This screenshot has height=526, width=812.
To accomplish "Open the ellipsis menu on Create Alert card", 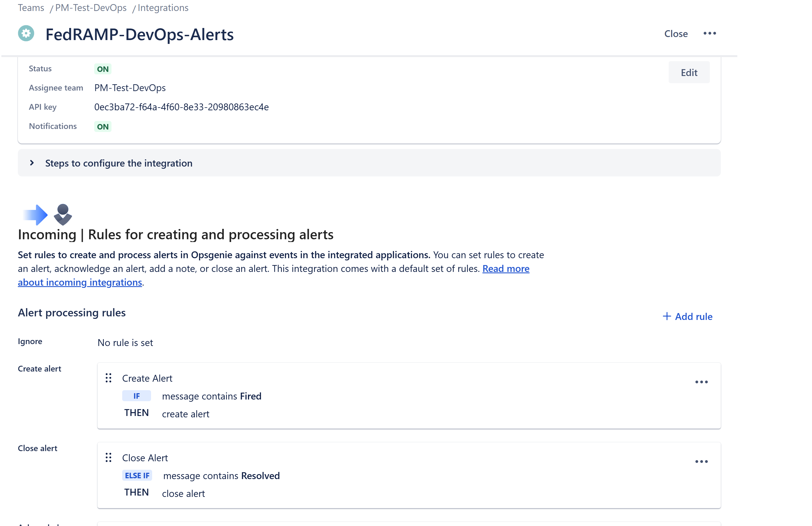I will (701, 382).
